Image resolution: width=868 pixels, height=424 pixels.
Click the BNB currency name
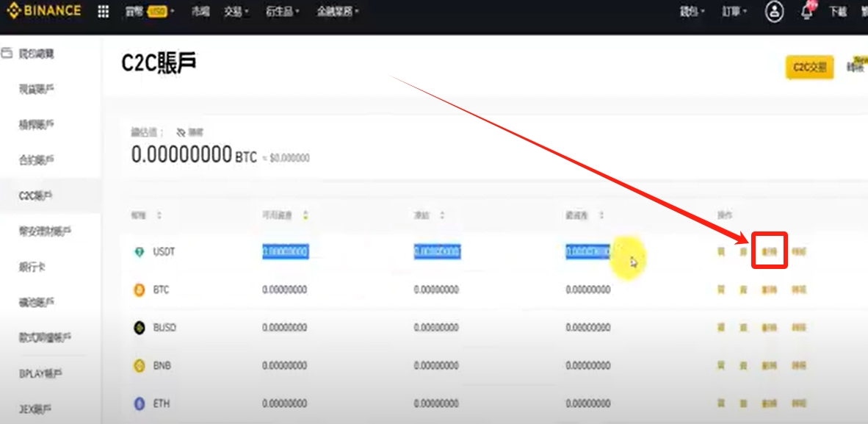pyautogui.click(x=162, y=366)
